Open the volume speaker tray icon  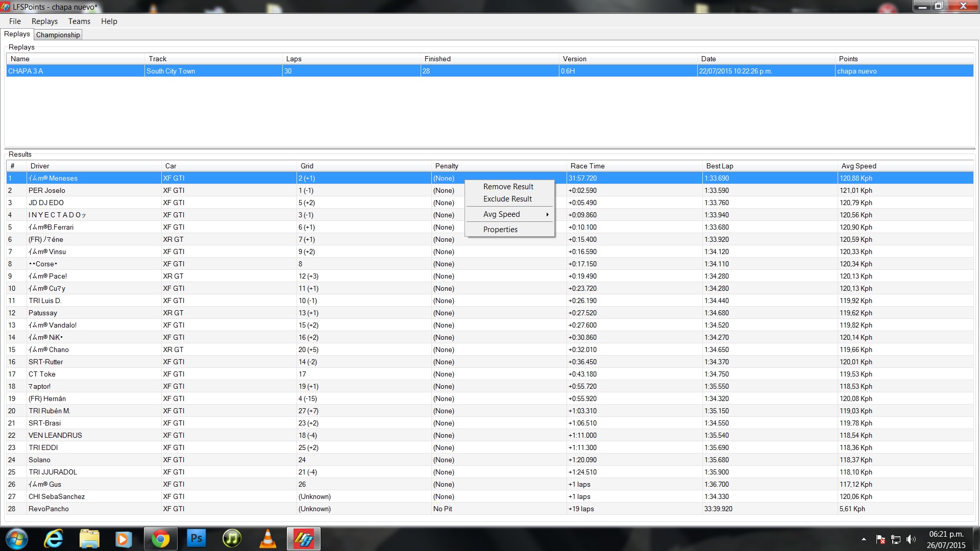911,539
